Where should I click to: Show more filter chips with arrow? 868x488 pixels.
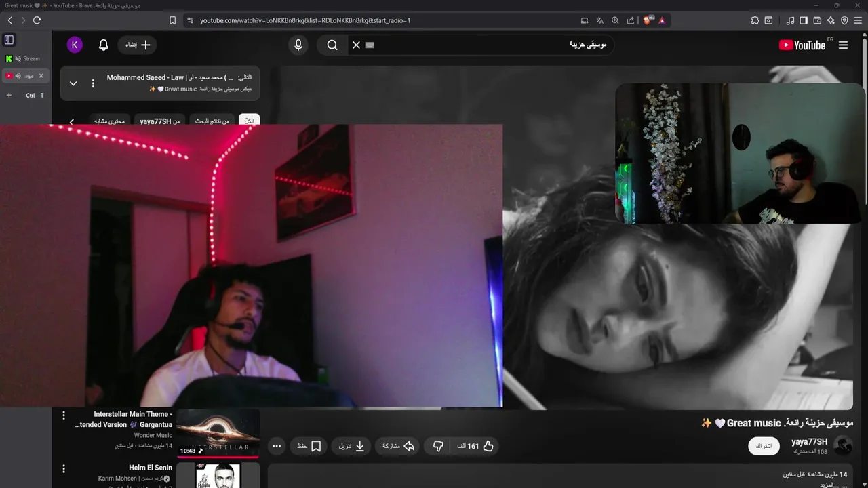[72, 121]
